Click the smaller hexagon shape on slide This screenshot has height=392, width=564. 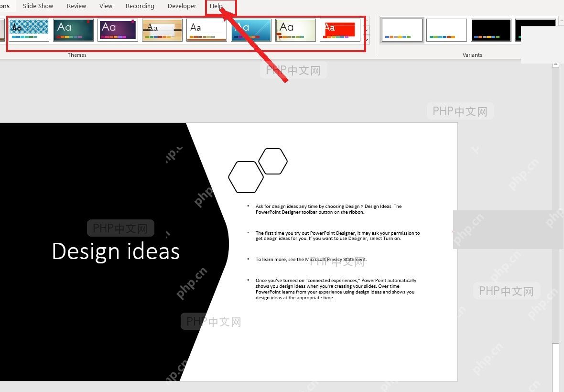click(273, 161)
